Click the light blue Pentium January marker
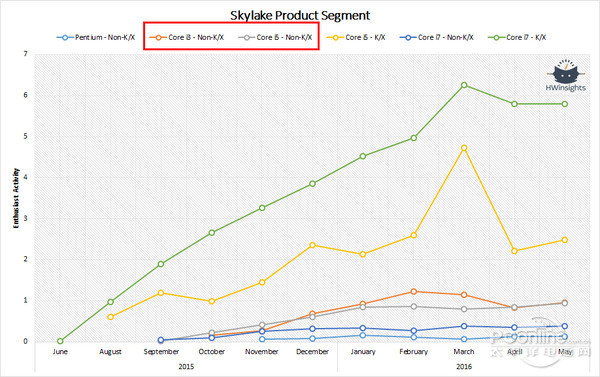 (x=363, y=335)
